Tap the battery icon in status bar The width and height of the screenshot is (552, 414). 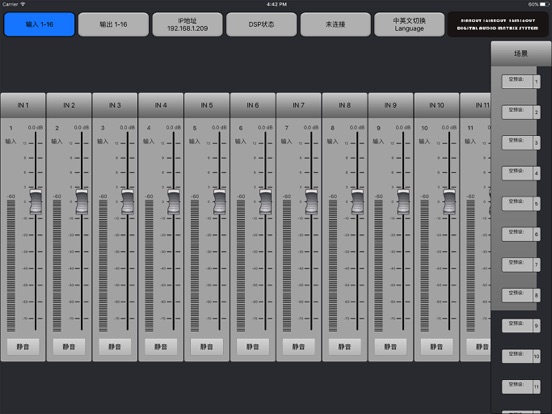coord(544,4)
